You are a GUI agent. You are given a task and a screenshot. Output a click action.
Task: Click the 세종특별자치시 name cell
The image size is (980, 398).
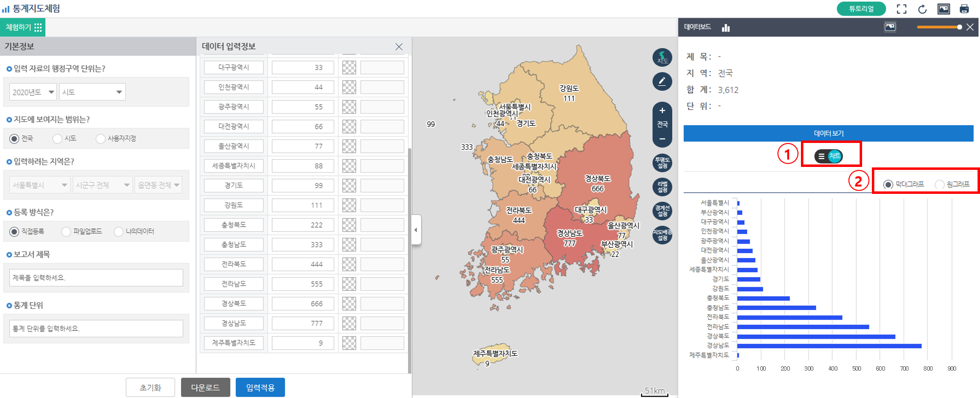pyautogui.click(x=234, y=166)
